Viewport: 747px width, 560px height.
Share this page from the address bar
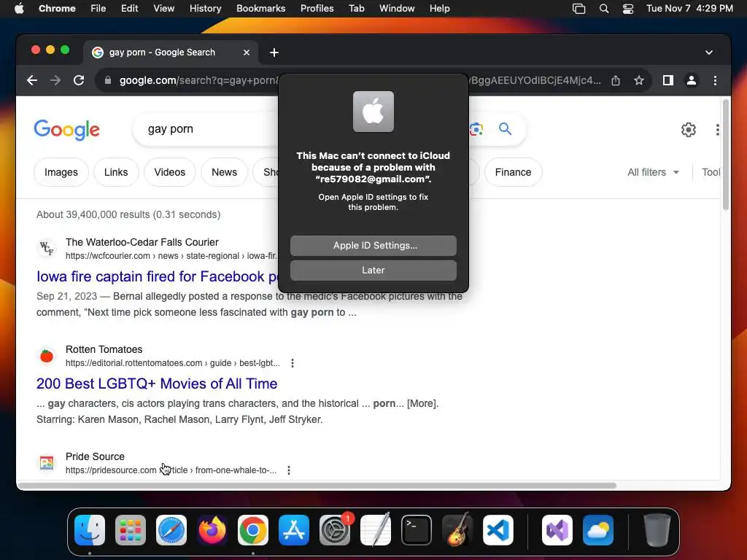[x=616, y=80]
